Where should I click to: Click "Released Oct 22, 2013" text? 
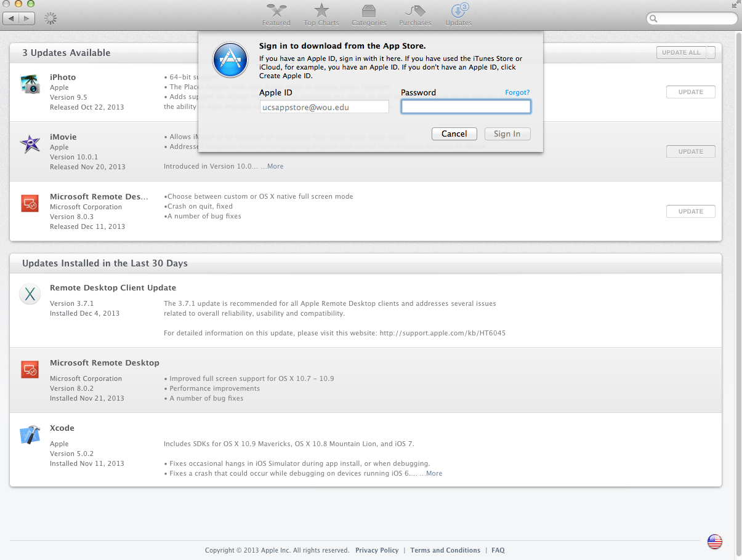click(x=87, y=107)
